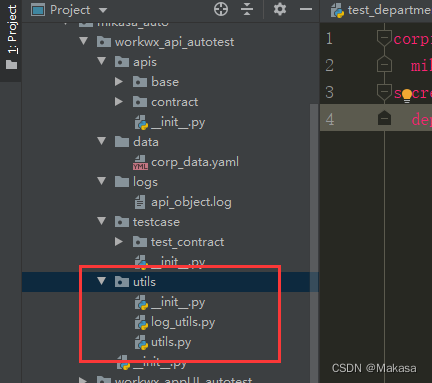Click editor line number 2

point(329,65)
